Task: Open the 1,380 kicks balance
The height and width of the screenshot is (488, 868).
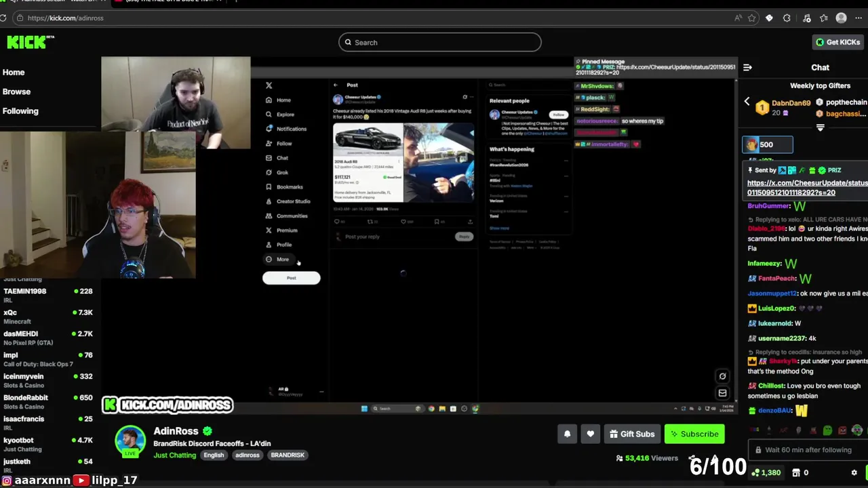Action: (x=766, y=472)
